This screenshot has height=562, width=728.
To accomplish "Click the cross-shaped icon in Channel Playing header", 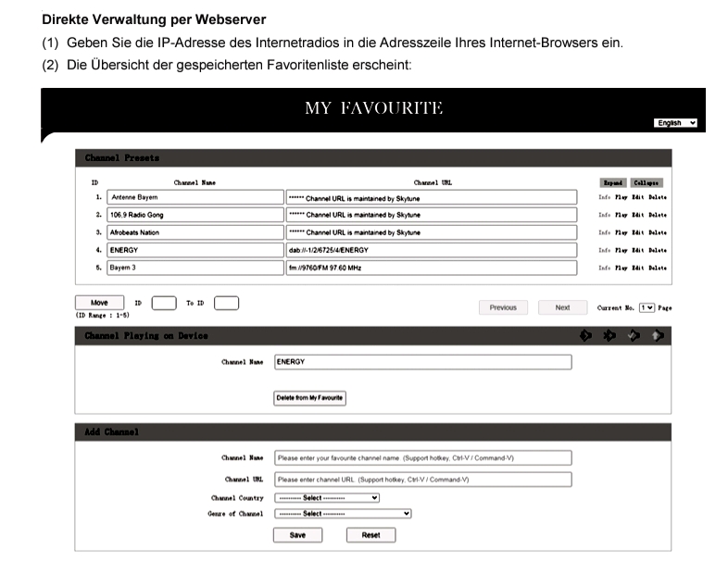I will click(x=609, y=335).
